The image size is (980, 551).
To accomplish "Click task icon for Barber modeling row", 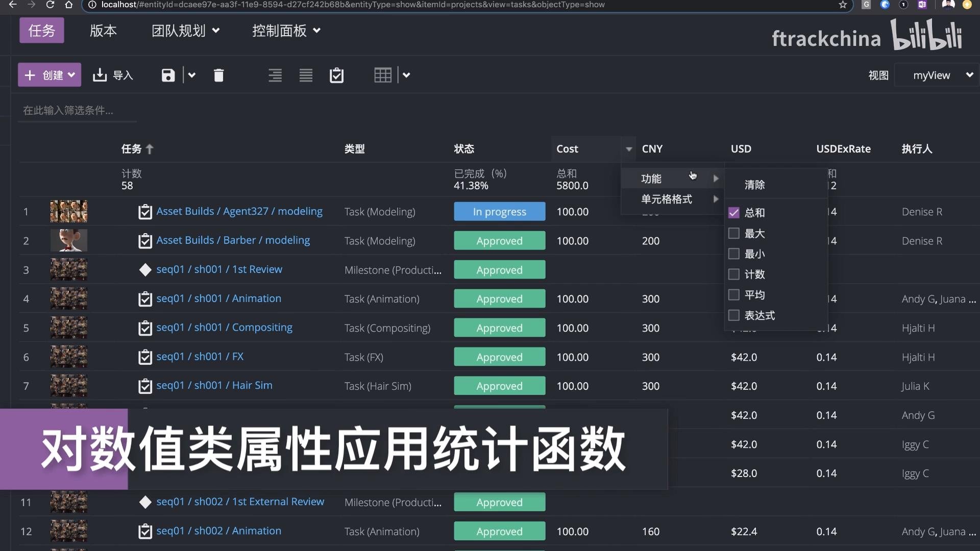I will coord(145,241).
